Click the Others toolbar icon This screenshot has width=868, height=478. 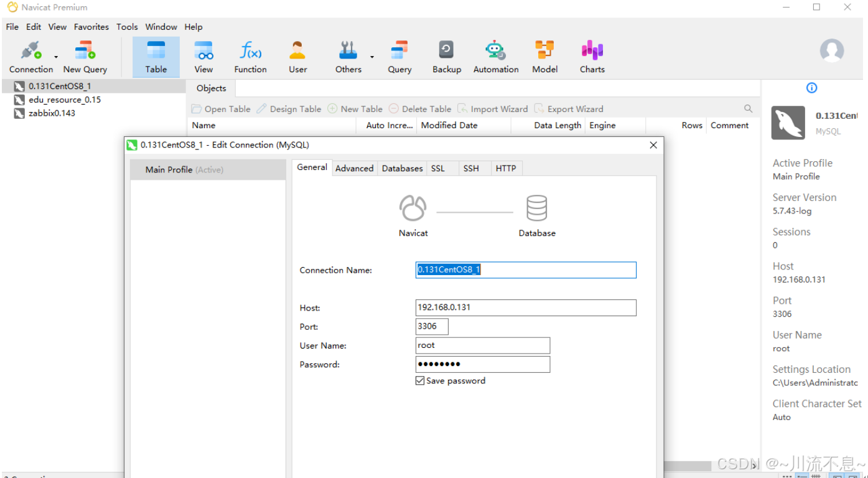[x=348, y=50]
